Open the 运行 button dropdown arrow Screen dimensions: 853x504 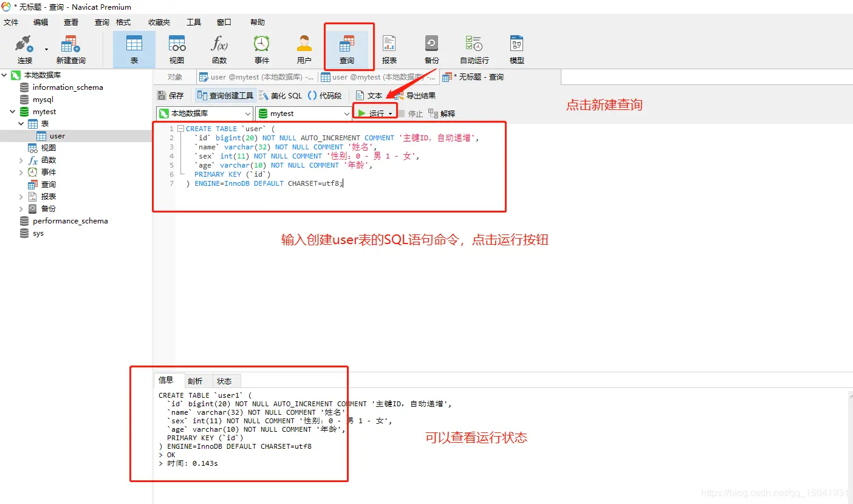(x=391, y=114)
